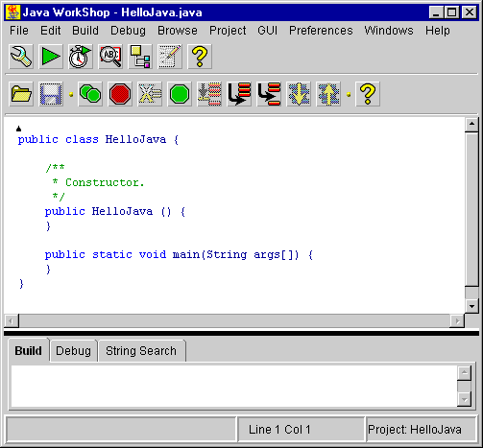Open the GUI menu

(x=267, y=31)
